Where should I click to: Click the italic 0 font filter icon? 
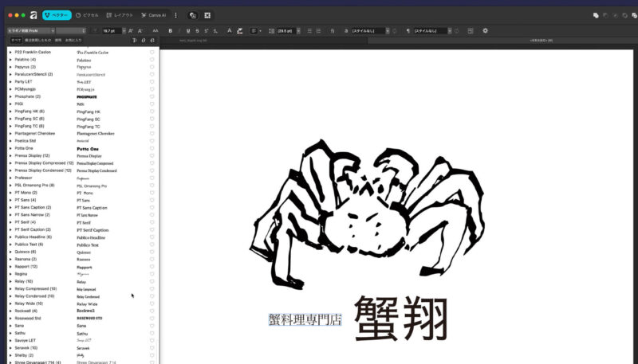tap(144, 40)
